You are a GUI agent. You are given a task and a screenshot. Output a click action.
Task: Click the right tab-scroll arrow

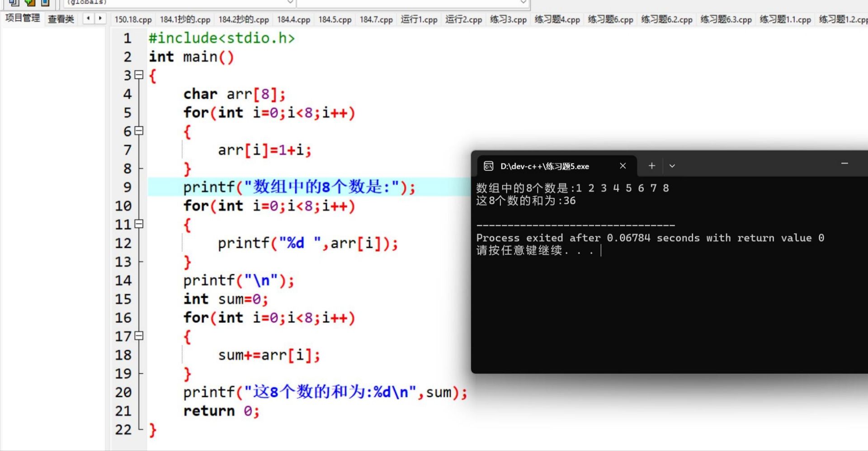point(100,19)
